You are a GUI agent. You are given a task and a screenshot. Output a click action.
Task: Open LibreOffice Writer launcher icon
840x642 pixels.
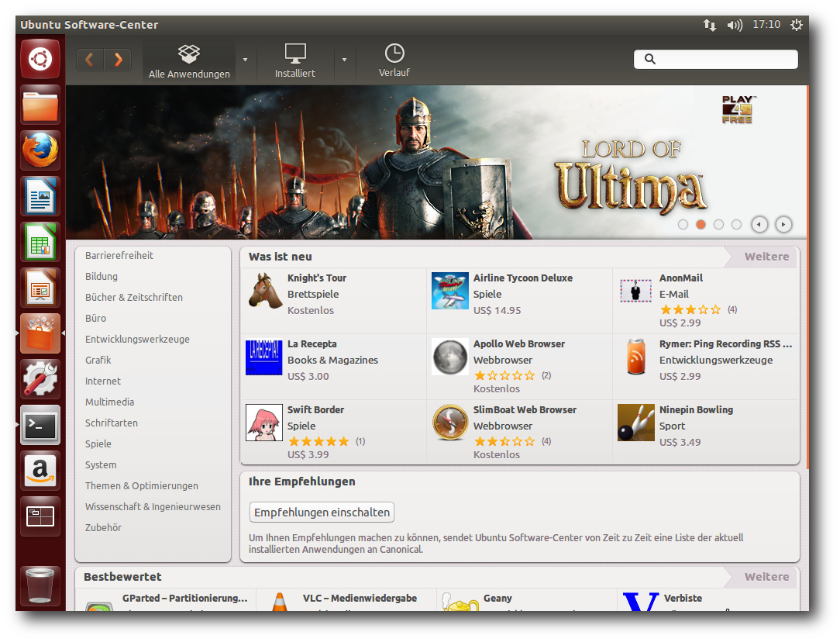[40, 197]
